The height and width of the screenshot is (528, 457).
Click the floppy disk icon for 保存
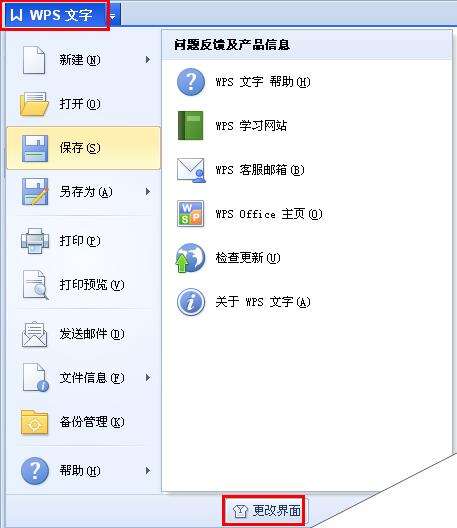pos(35,148)
